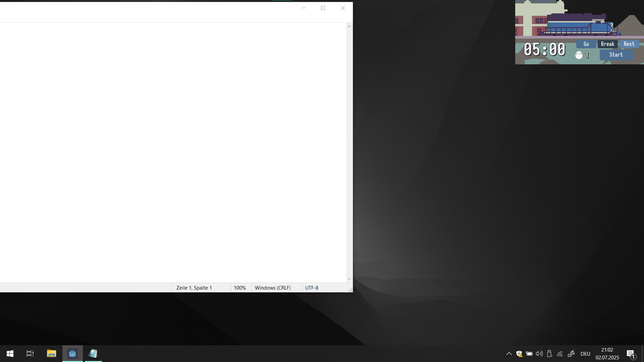The height and width of the screenshot is (362, 644).
Task: Open Notepad from the taskbar
Action: pos(93,354)
